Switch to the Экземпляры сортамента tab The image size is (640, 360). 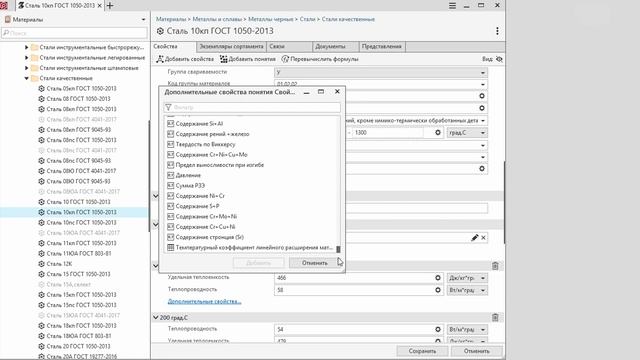point(231,47)
